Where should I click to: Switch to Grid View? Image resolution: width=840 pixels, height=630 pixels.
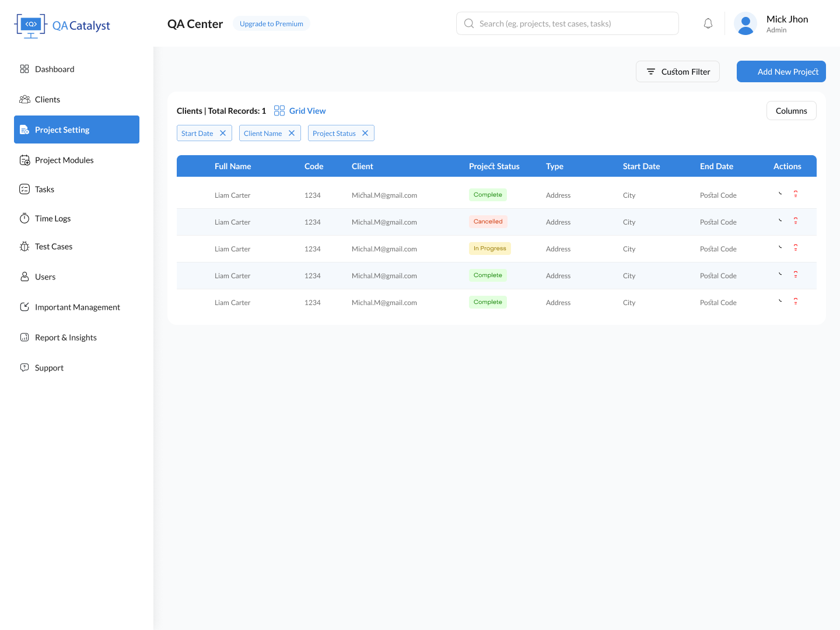click(x=300, y=111)
